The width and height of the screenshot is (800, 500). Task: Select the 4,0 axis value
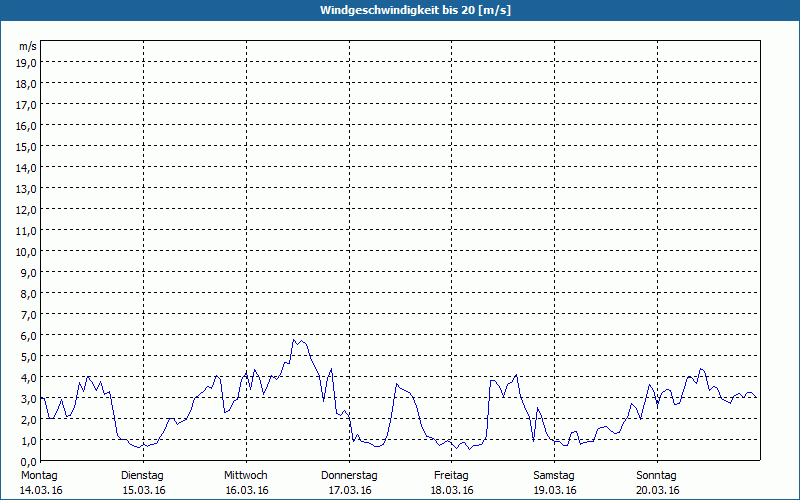pos(29,378)
